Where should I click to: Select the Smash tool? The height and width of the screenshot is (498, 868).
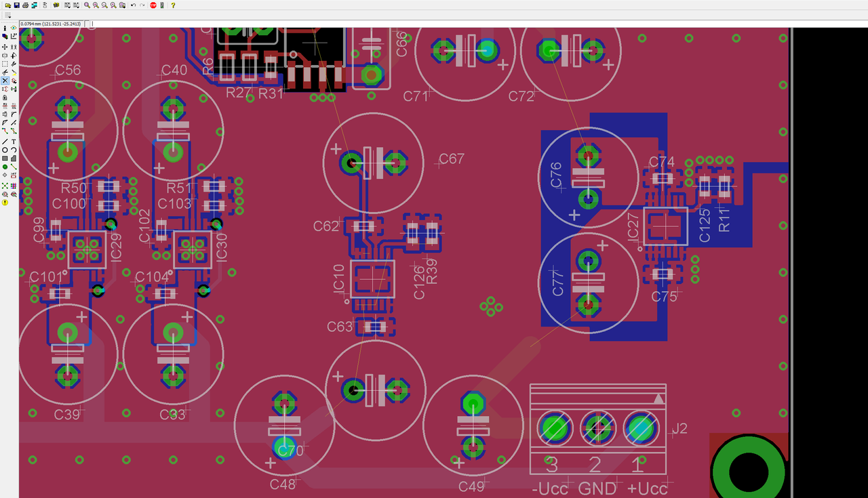5,115
